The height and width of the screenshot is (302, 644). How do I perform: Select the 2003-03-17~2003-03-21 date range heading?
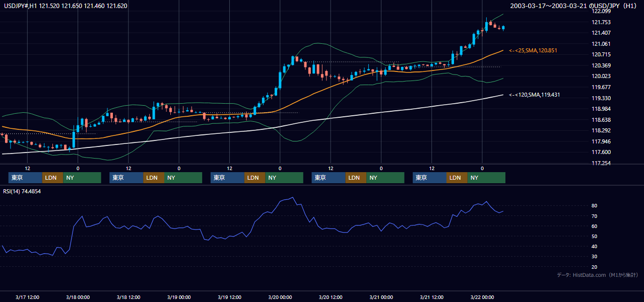click(x=573, y=6)
